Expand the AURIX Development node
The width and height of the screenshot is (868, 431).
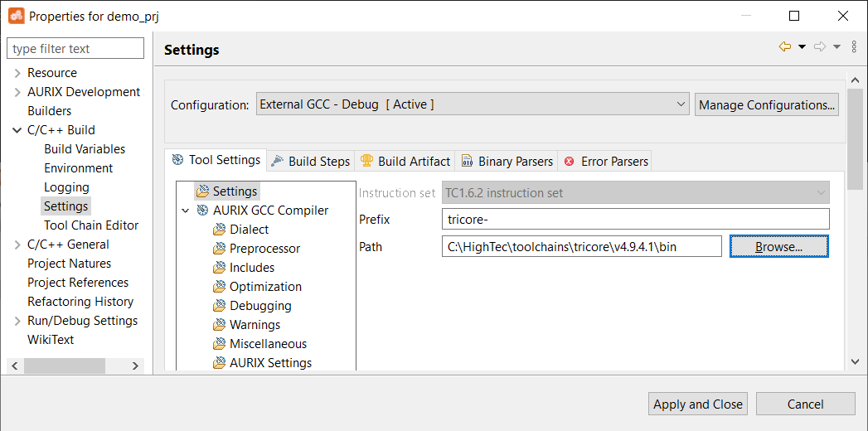(17, 92)
